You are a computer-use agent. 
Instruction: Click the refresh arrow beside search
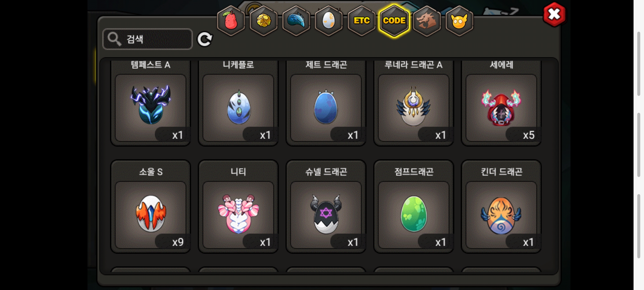[205, 39]
